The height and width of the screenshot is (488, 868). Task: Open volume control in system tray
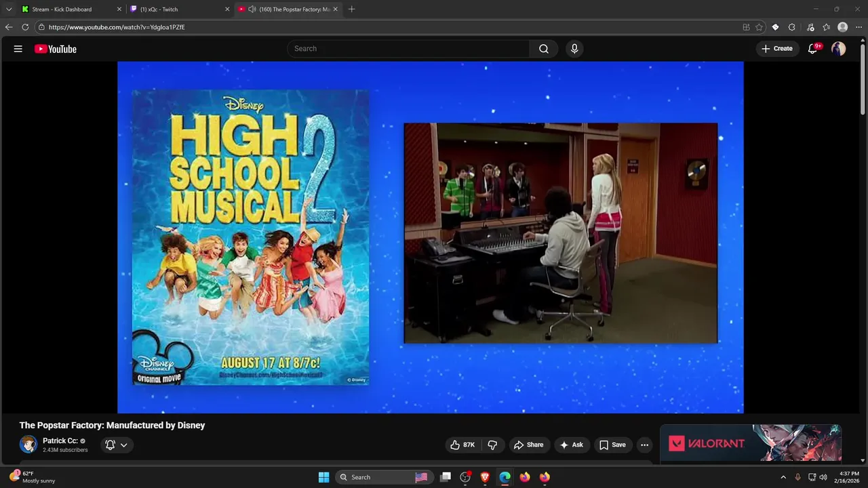pyautogui.click(x=823, y=477)
